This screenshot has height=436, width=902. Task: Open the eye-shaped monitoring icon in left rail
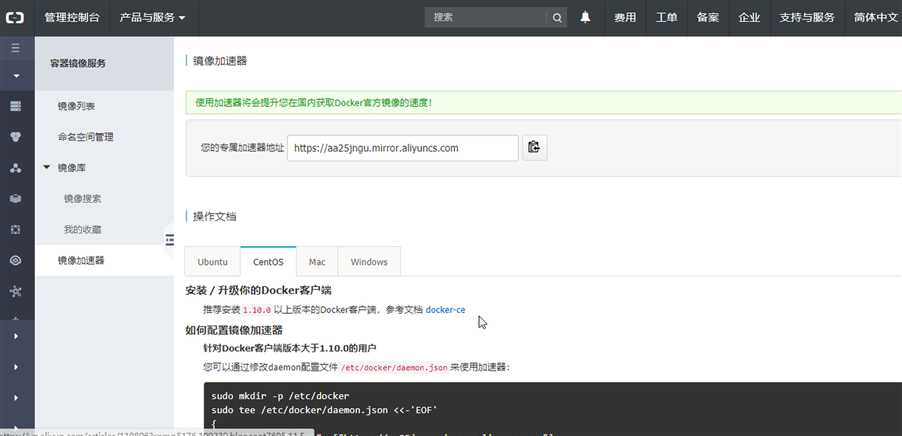click(16, 261)
